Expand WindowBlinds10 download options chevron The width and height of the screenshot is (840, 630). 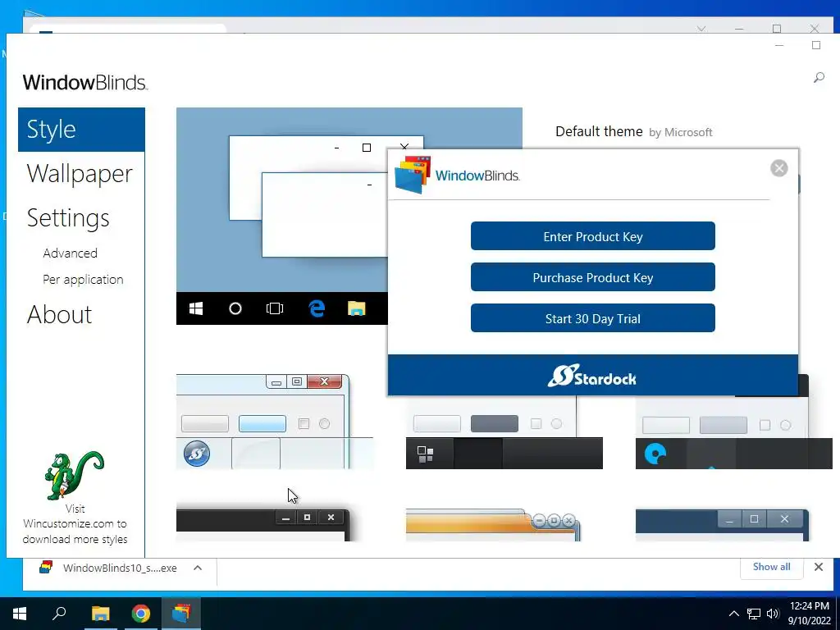[x=198, y=568]
